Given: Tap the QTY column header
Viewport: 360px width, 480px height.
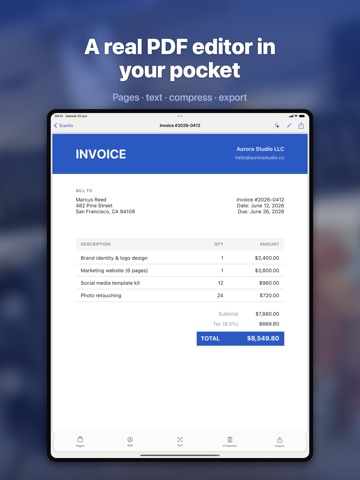Looking at the screenshot, I should coord(219,244).
